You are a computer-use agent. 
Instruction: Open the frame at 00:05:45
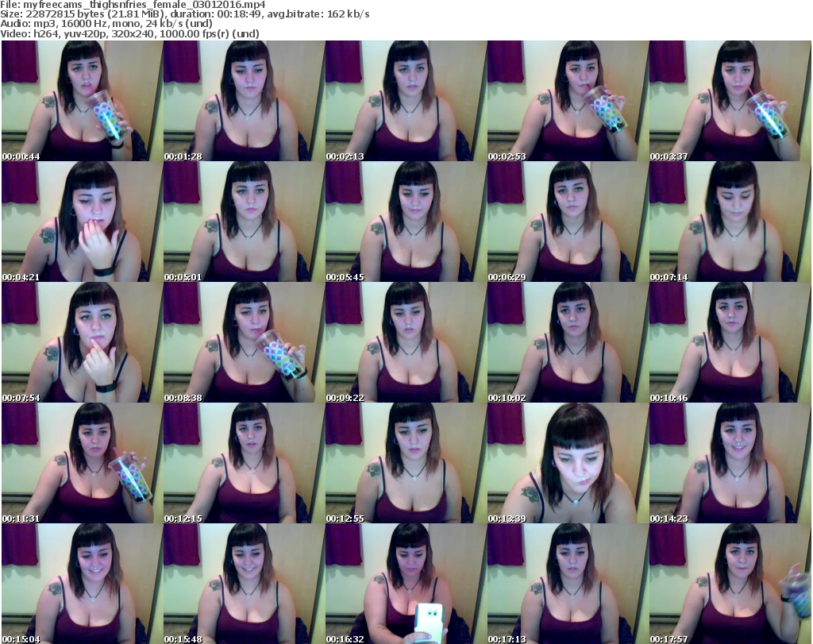(406, 222)
